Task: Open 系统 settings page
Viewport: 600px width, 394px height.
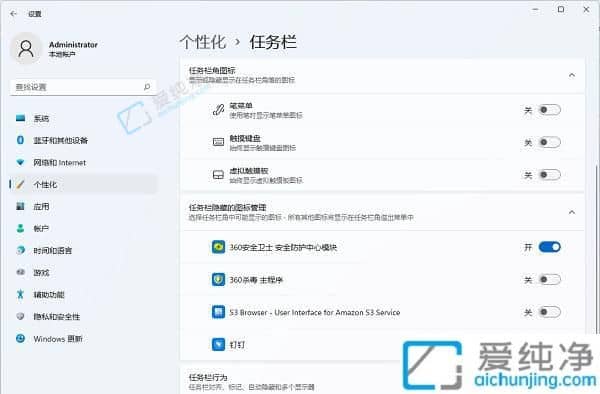Action: coord(83,118)
